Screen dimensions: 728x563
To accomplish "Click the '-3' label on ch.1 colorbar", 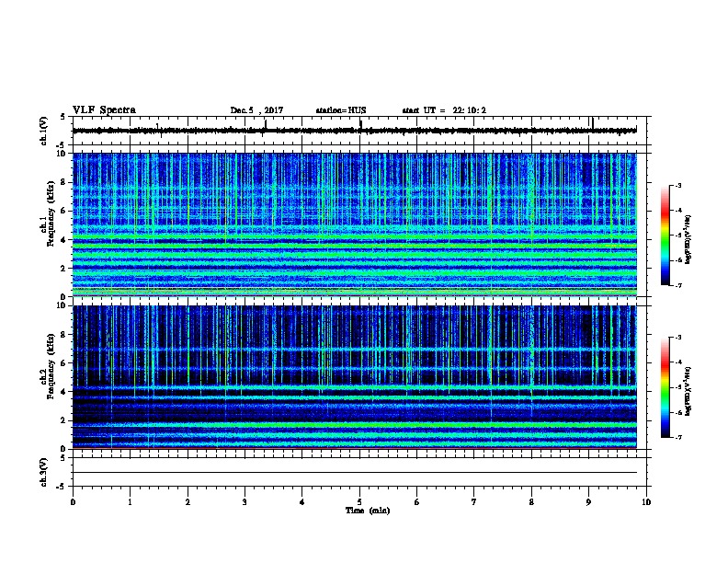I will (678, 185).
